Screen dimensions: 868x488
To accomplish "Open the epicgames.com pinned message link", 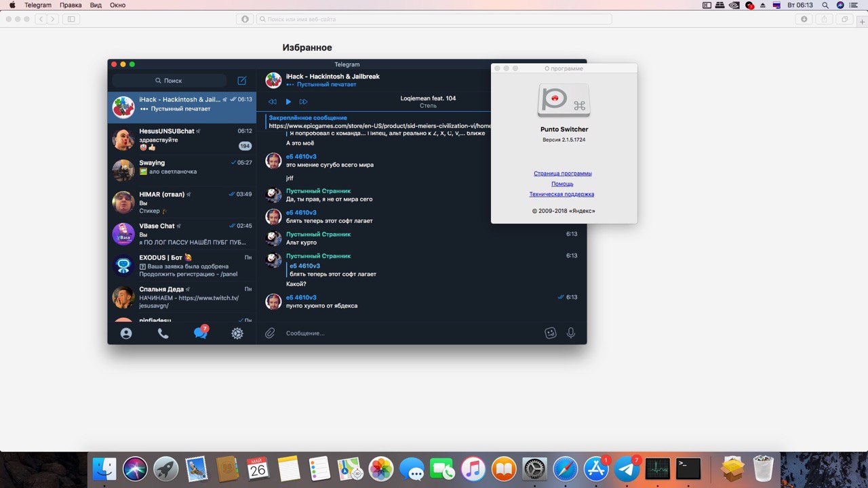I will (379, 125).
